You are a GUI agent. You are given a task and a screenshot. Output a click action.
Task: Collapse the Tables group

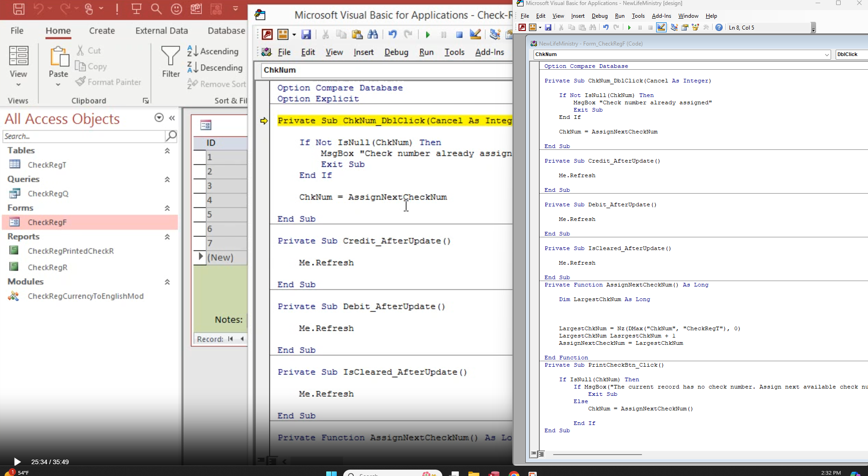[168, 151]
